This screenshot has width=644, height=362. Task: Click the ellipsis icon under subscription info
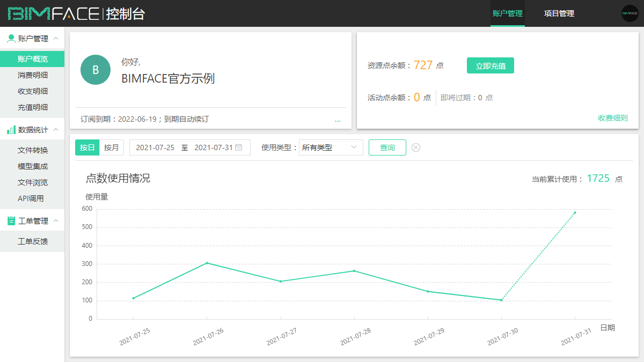[x=338, y=121]
